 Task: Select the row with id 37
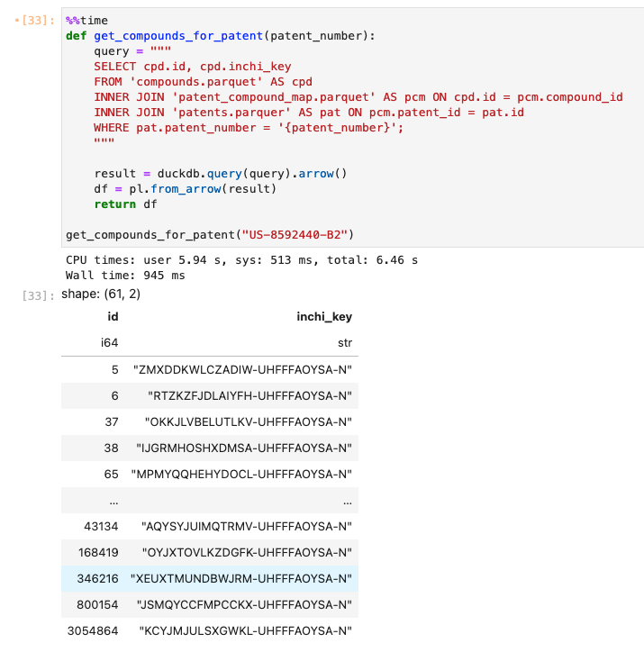pyautogui.click(x=210, y=422)
